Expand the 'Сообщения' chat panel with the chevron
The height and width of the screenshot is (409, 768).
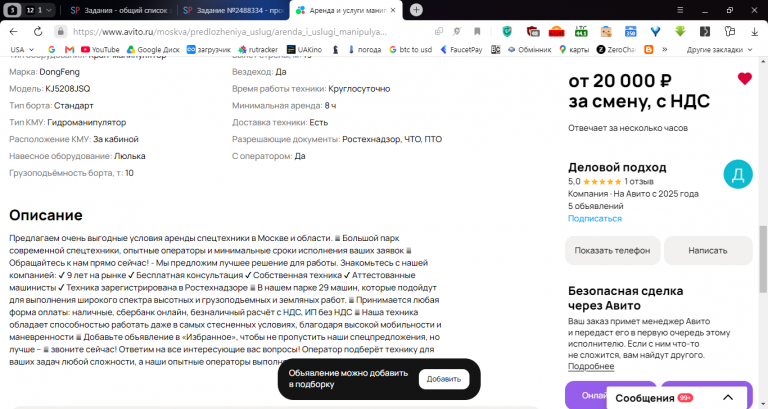(728, 398)
